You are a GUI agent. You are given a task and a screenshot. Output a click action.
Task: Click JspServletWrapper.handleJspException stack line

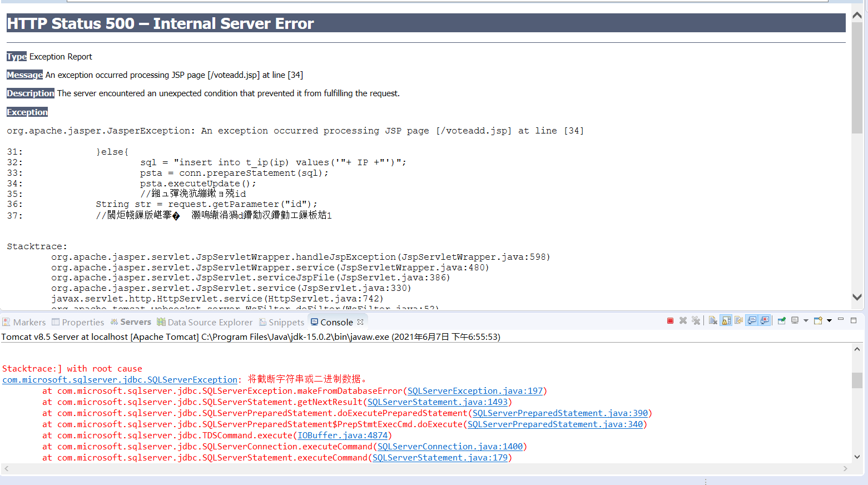[300, 257]
